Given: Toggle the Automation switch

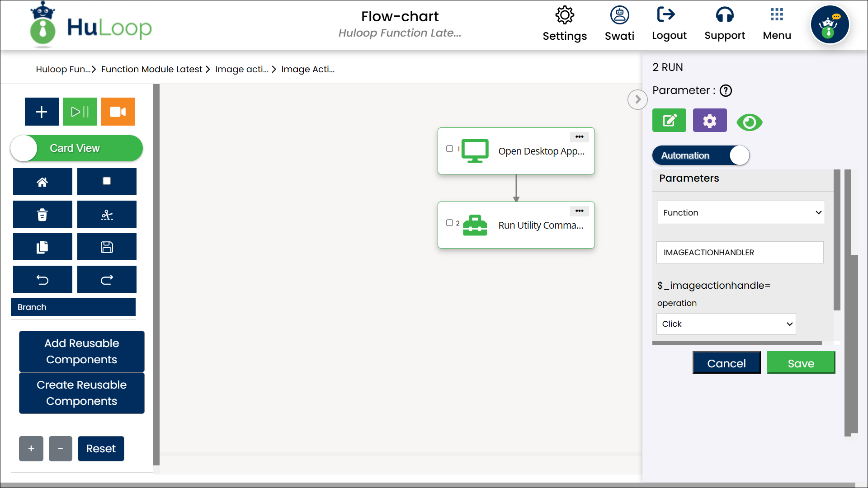Looking at the screenshot, I should click(701, 155).
